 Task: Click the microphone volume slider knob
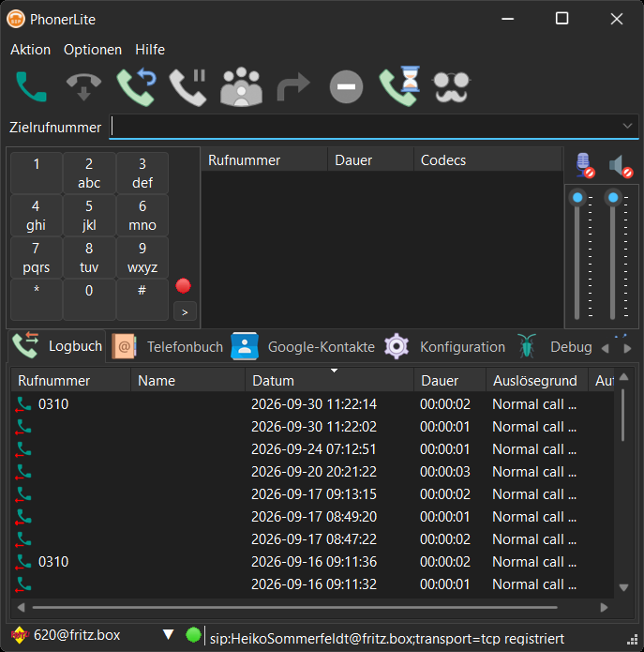(577, 198)
